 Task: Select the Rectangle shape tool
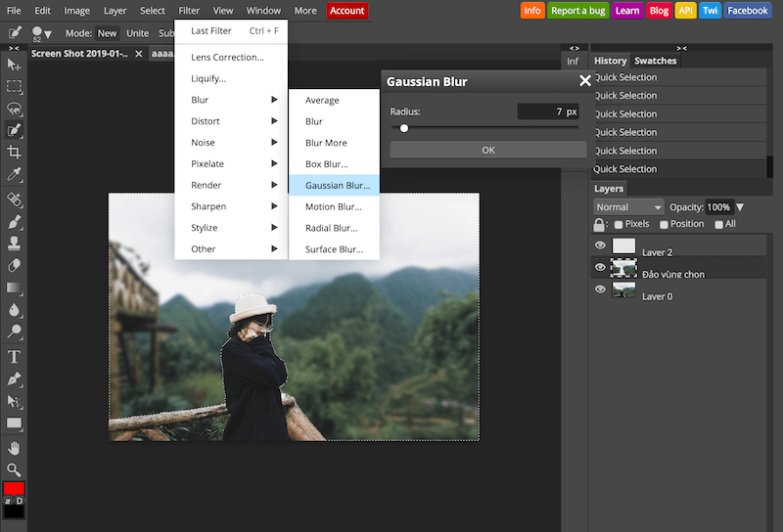pyautogui.click(x=14, y=423)
